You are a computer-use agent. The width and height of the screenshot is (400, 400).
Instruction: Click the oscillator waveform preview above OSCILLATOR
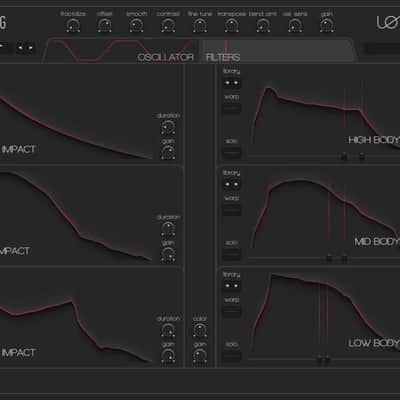123,50
